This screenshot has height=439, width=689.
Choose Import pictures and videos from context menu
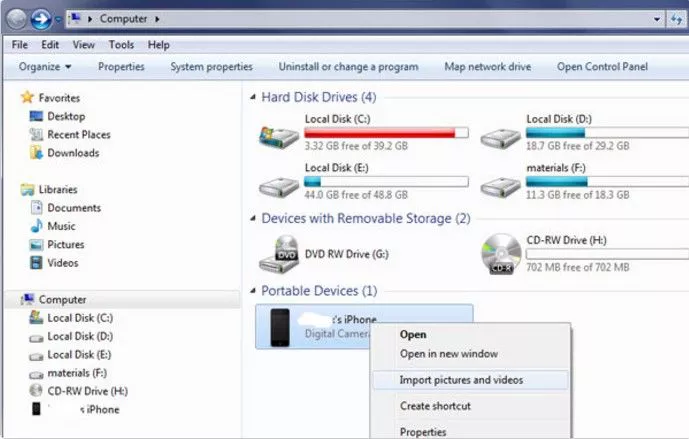tap(461, 380)
